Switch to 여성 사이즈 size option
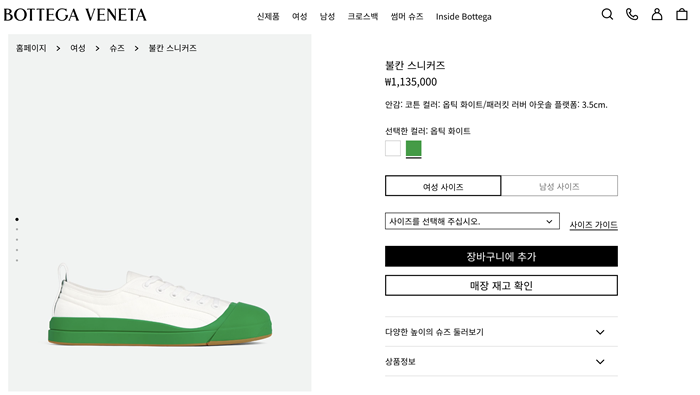This screenshot has height=395, width=700. 443,186
